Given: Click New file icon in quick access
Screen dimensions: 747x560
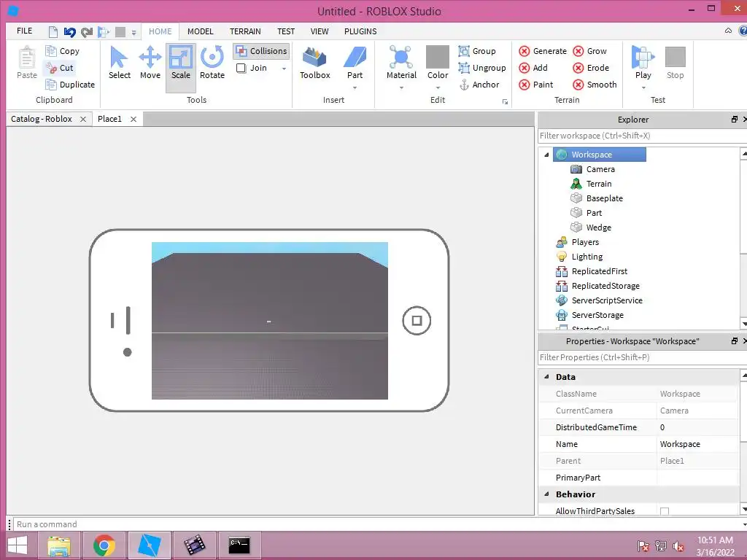Looking at the screenshot, I should coord(53,32).
